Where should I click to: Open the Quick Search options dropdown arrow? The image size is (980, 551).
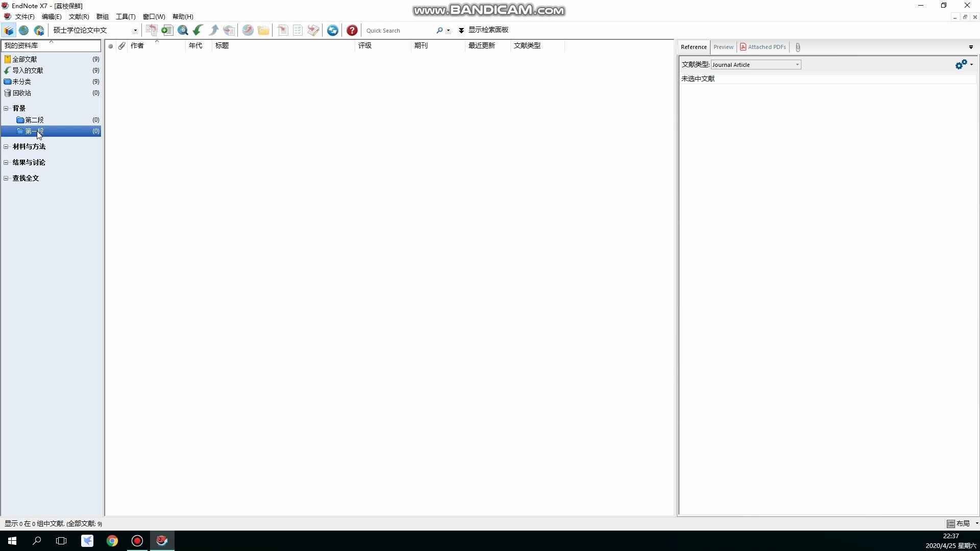[x=448, y=31]
